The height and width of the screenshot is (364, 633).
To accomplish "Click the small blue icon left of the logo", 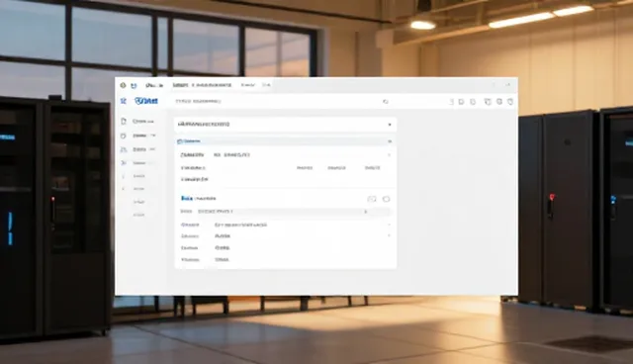I will coord(123,101).
